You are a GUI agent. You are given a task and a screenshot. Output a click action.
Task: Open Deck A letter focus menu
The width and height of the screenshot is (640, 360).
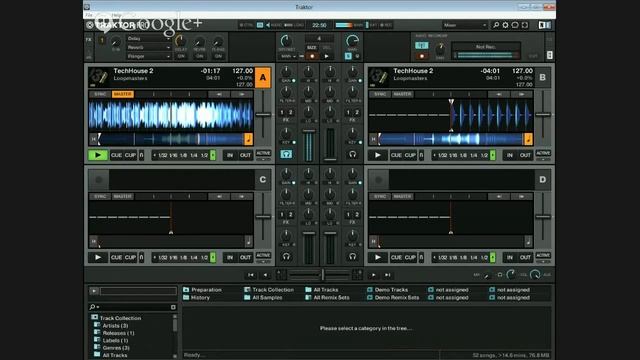click(263, 78)
